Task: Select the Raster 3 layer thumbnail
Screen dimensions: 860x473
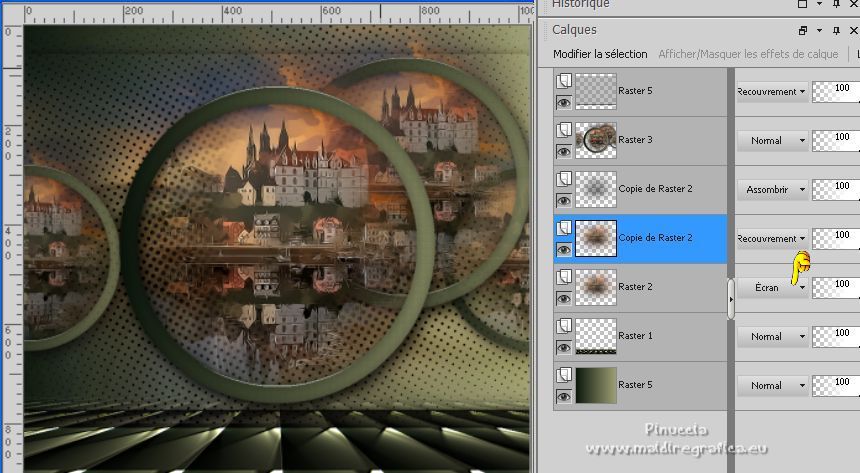Action: [596, 140]
